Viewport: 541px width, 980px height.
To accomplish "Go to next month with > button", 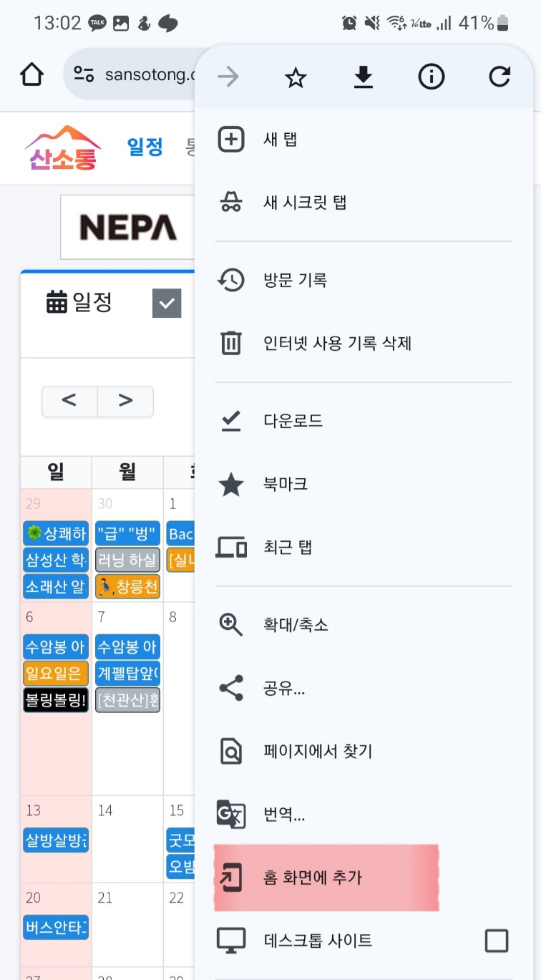I will 125,401.
